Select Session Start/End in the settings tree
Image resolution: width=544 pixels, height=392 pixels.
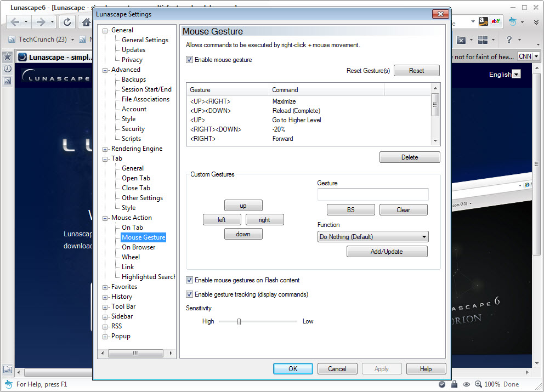point(146,89)
